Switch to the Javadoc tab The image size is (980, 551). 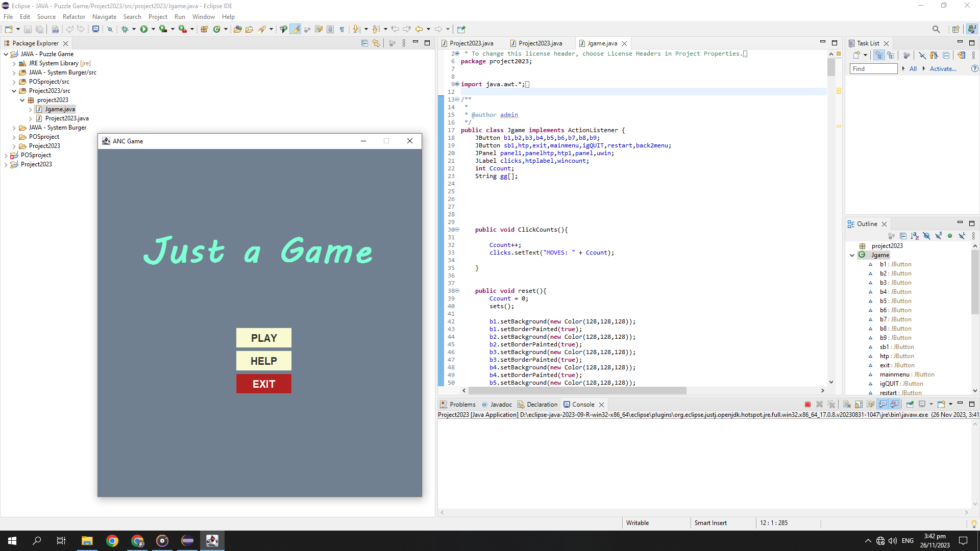497,405
